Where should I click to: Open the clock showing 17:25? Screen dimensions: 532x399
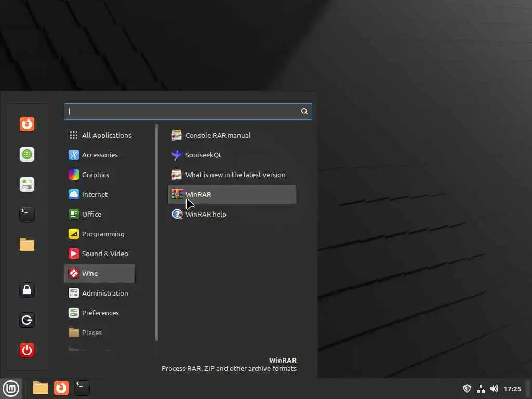pos(512,389)
